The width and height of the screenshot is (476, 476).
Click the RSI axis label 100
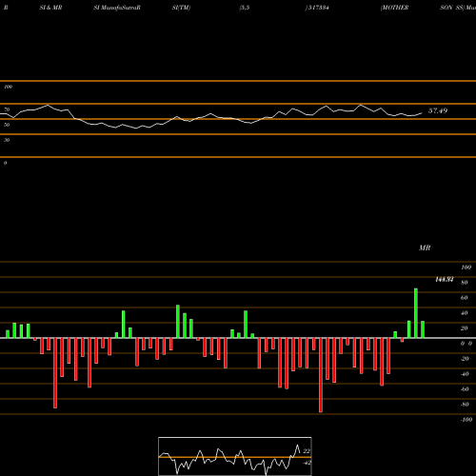tap(9, 87)
